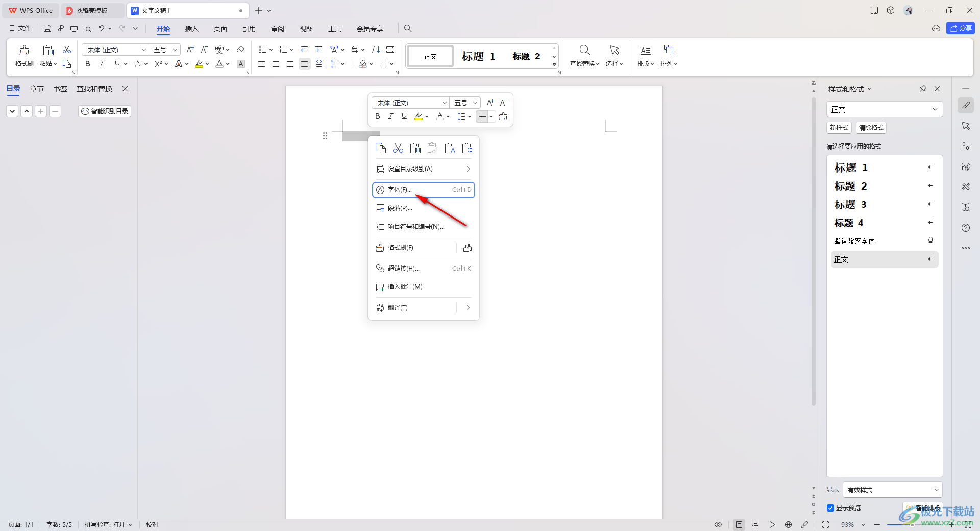Increase font size with ribbon A+ icon

coord(190,50)
